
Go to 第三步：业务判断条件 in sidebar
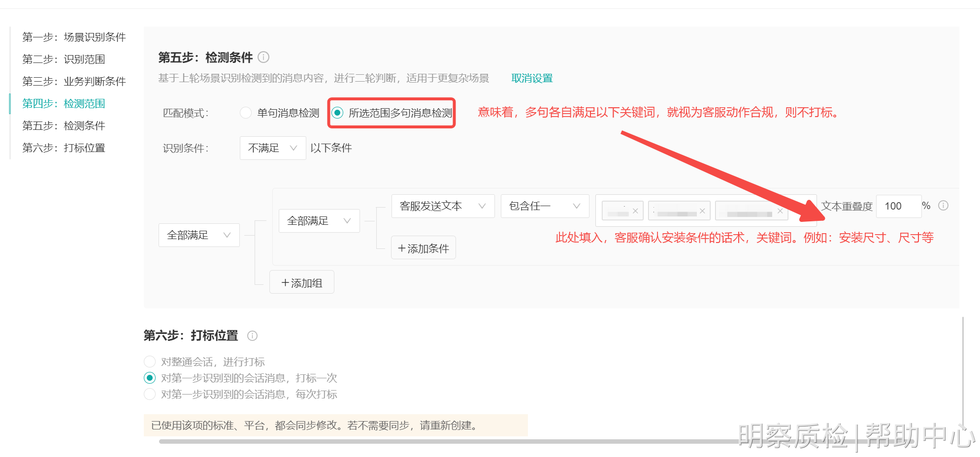(74, 81)
